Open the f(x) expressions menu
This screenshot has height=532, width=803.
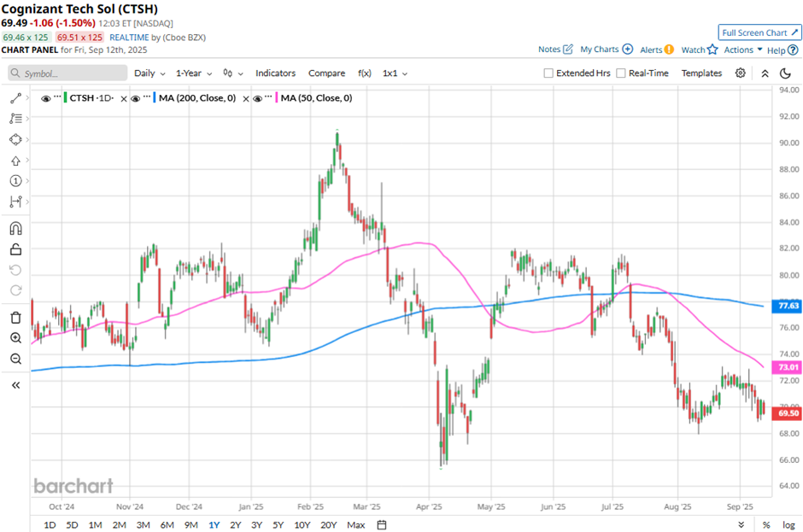coord(364,73)
